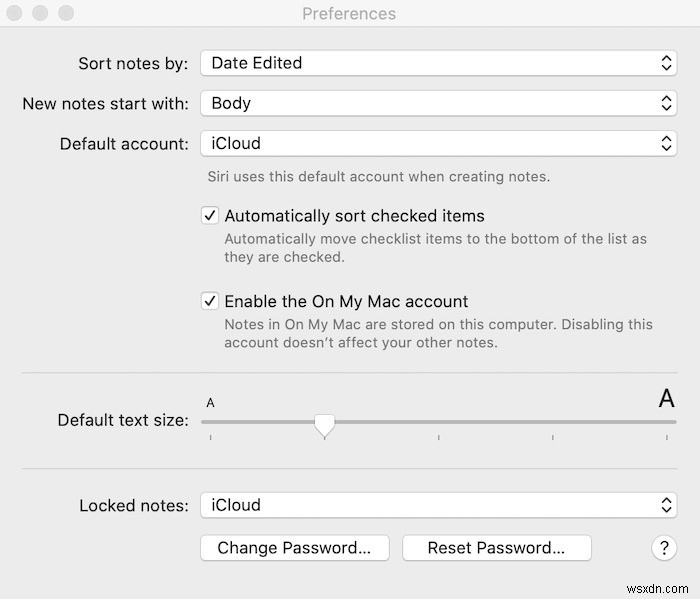Image resolution: width=700 pixels, height=599 pixels.
Task: Open the Locked notes account dropdown
Action: click(438, 505)
